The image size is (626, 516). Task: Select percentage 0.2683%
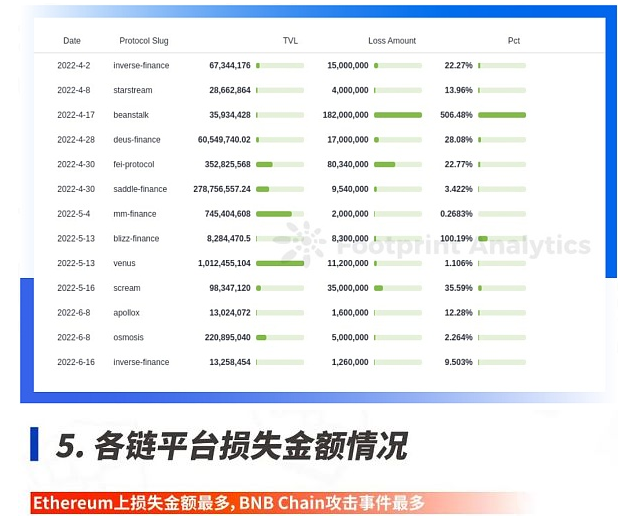[x=456, y=214]
